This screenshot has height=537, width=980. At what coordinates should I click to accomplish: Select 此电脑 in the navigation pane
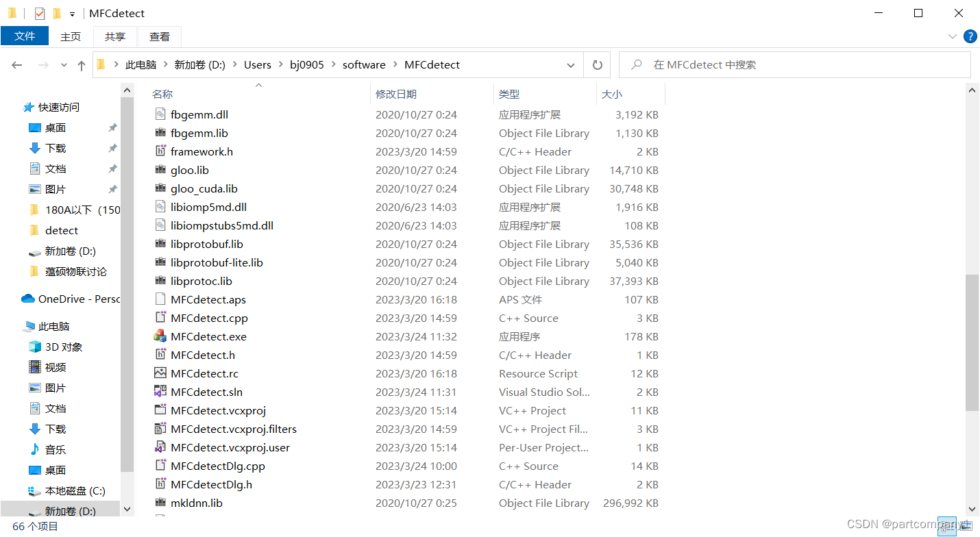(x=46, y=326)
